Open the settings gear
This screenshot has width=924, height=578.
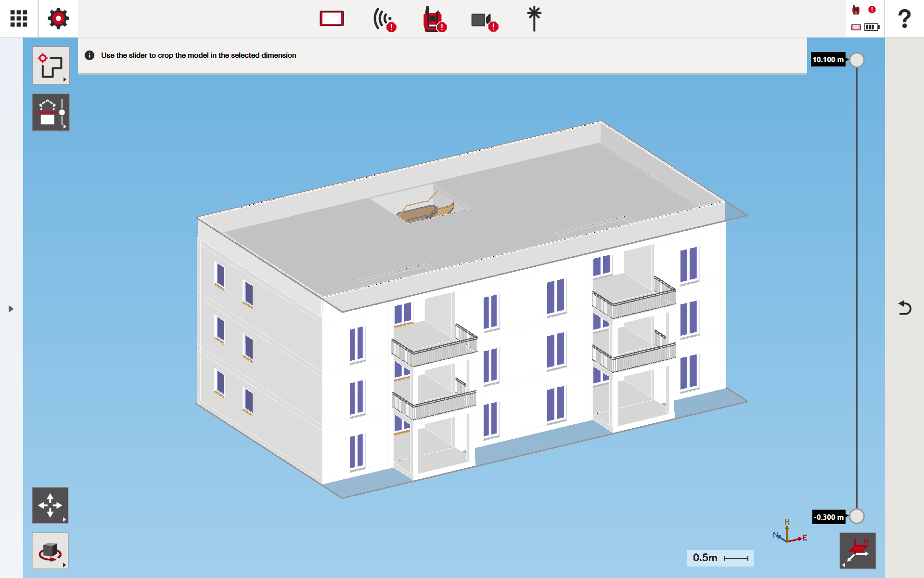click(x=58, y=18)
